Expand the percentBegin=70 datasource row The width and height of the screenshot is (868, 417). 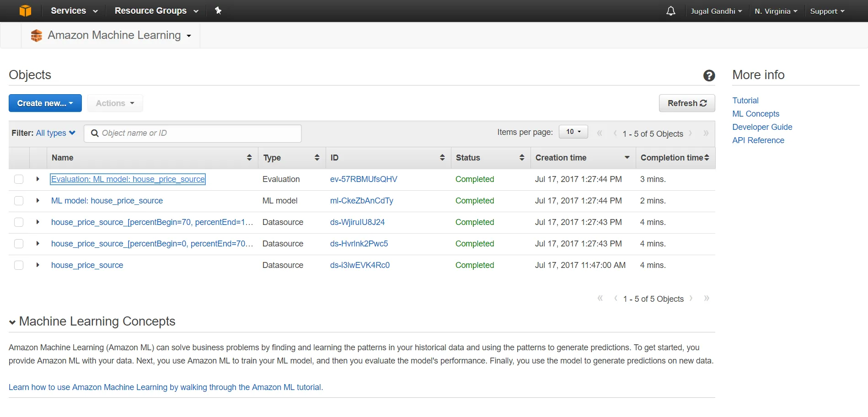[38, 222]
